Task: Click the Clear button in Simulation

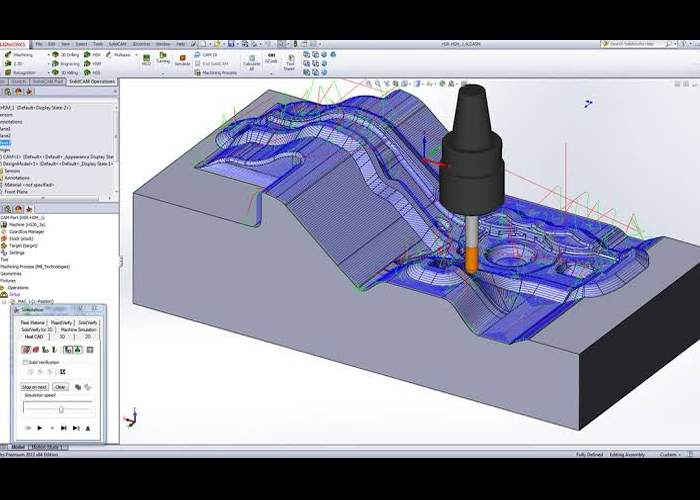Action: (60, 386)
